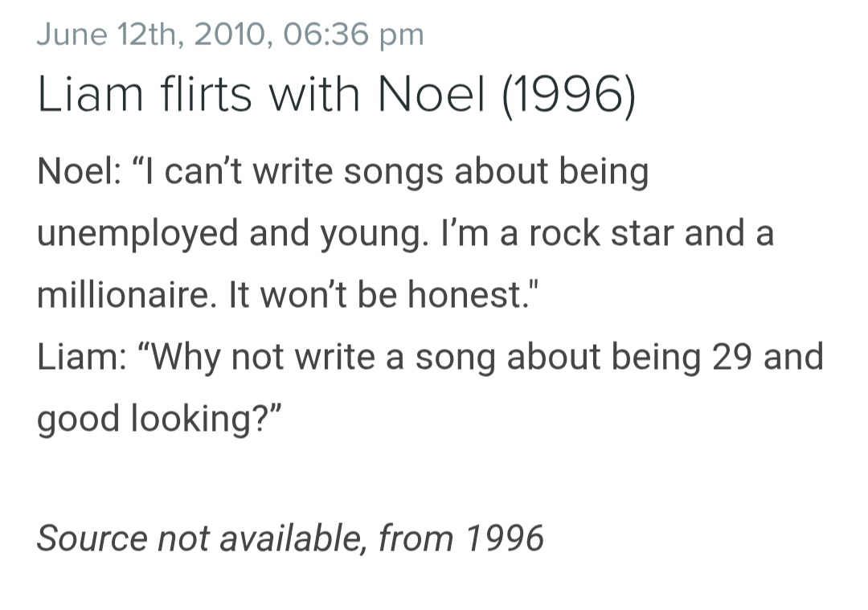Click the word 'honest.' ending Noel's quote

point(473,294)
